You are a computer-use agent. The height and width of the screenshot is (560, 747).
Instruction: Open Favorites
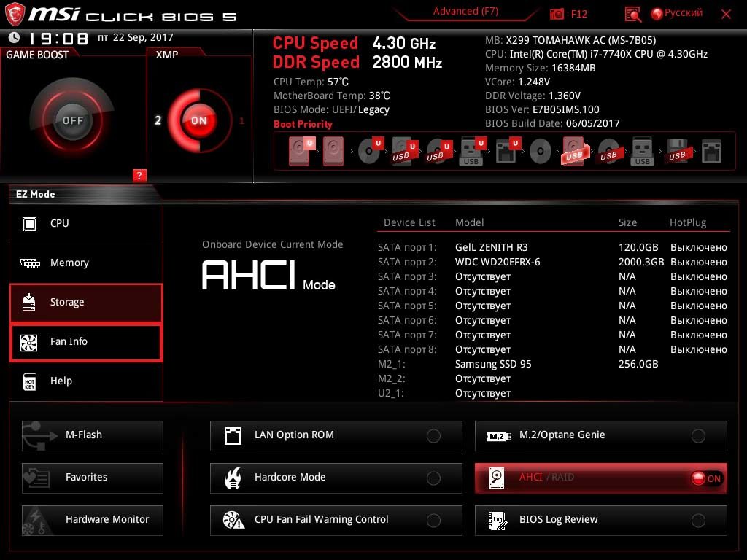93,478
